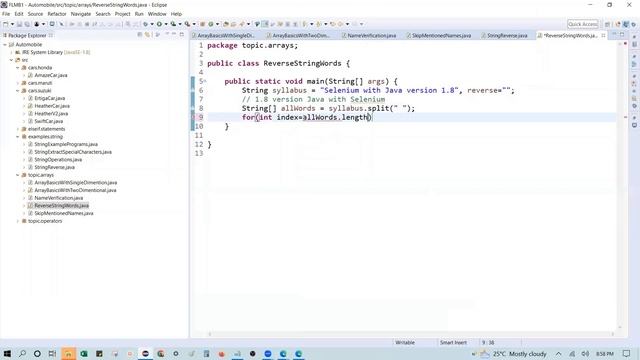Open the Search menu
The height and width of the screenshot is (360, 640).
[103, 14]
